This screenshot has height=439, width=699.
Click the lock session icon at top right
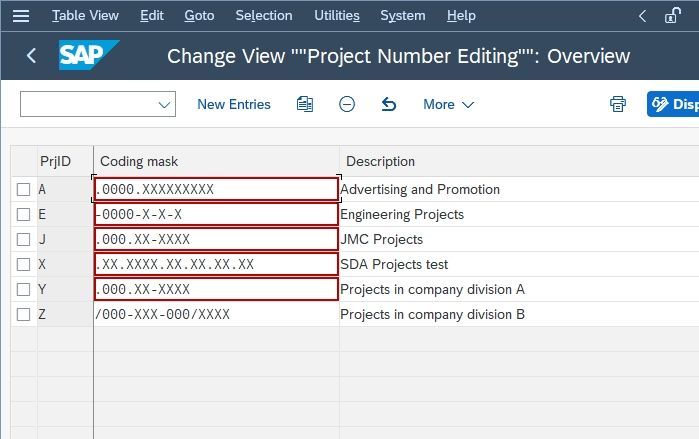[673, 16]
